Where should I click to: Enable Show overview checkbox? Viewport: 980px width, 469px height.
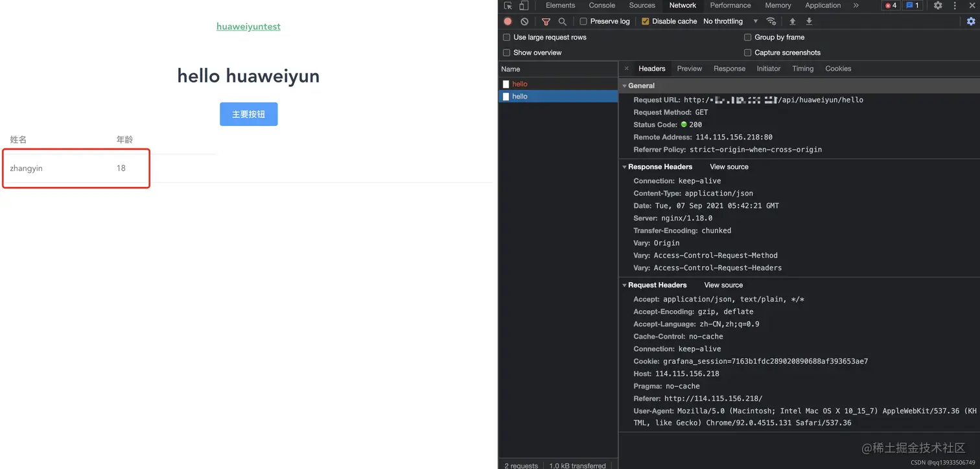point(507,53)
